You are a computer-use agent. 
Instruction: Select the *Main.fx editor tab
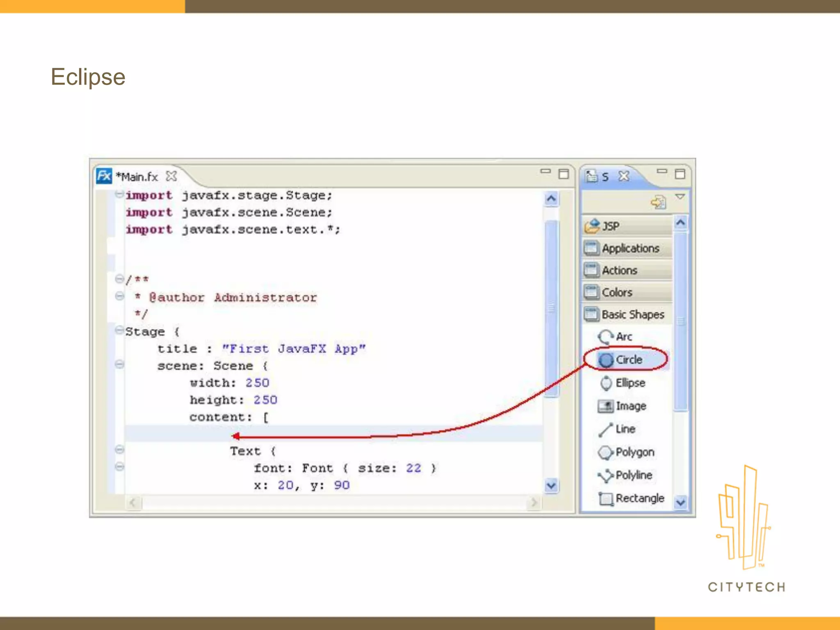(x=137, y=177)
